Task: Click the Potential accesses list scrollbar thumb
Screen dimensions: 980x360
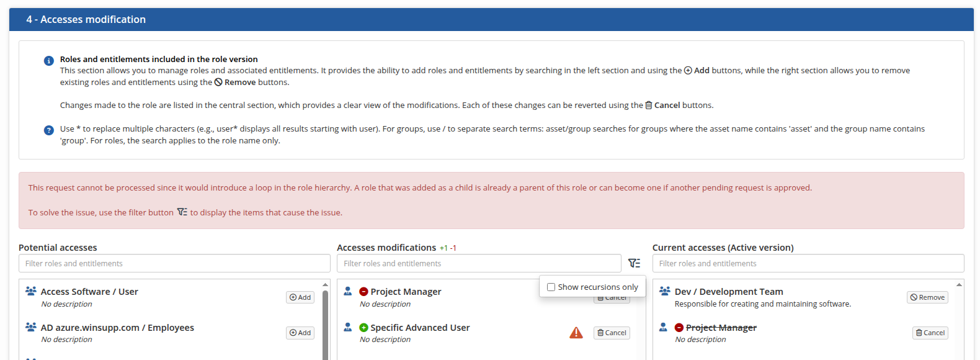Action: [x=325, y=326]
